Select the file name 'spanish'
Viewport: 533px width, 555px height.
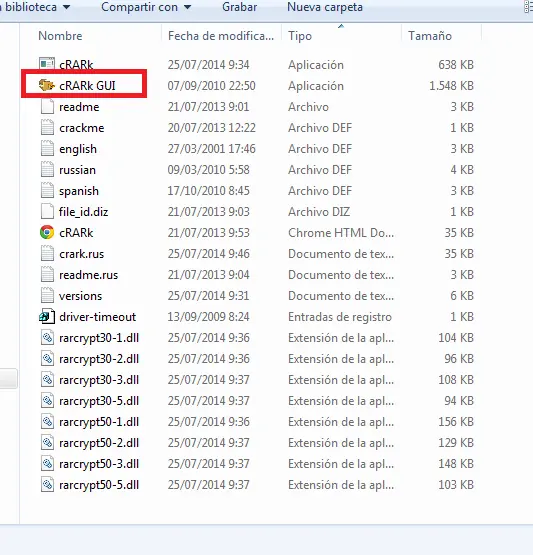(x=79, y=191)
